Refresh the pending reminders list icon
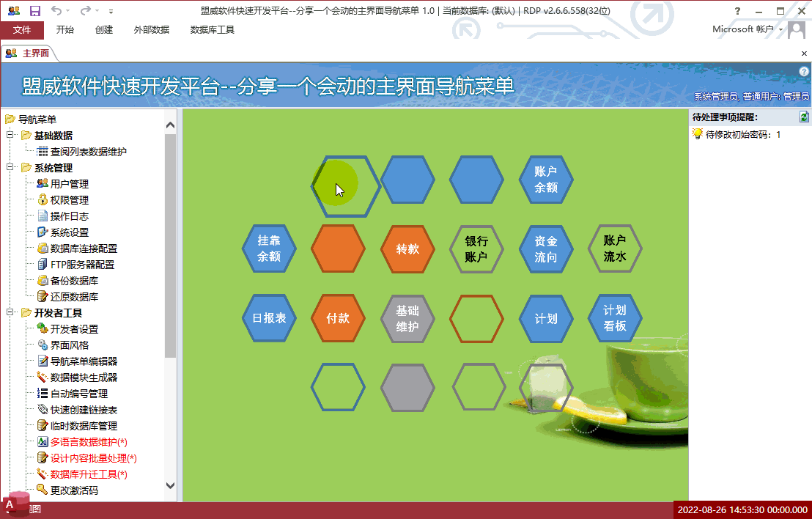This screenshot has width=812, height=519. coord(804,117)
